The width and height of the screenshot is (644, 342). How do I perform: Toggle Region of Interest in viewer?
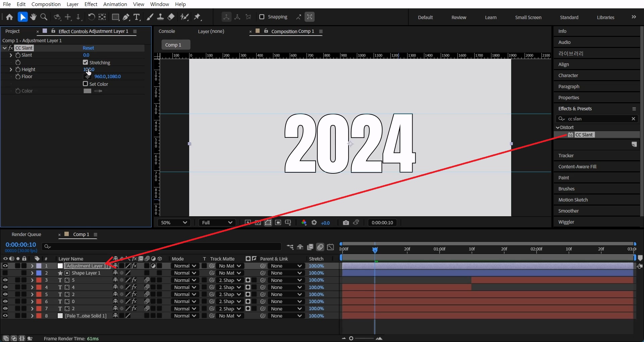(x=278, y=223)
